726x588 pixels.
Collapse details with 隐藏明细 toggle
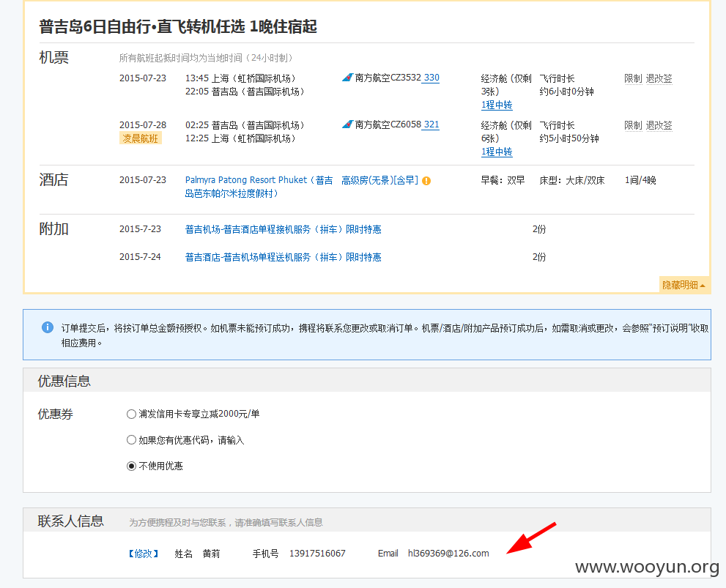(x=684, y=285)
